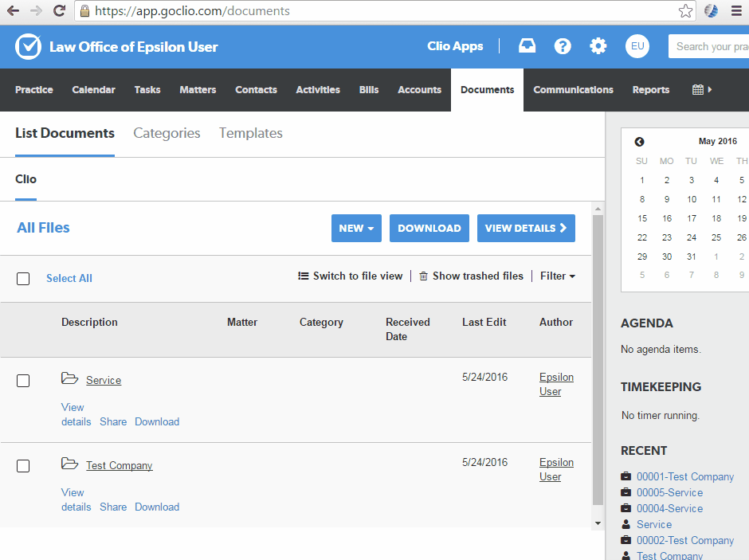
Task: Click person icon next to Service recent item
Action: click(625, 524)
